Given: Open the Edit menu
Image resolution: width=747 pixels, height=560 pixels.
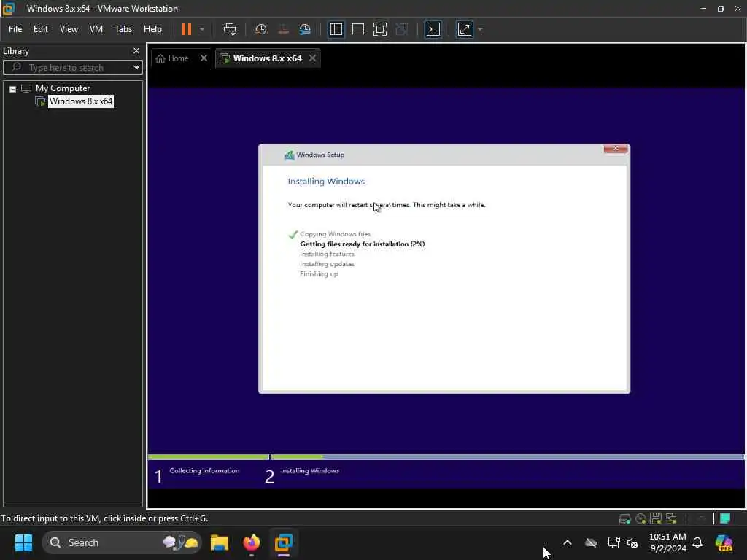Looking at the screenshot, I should [41, 29].
